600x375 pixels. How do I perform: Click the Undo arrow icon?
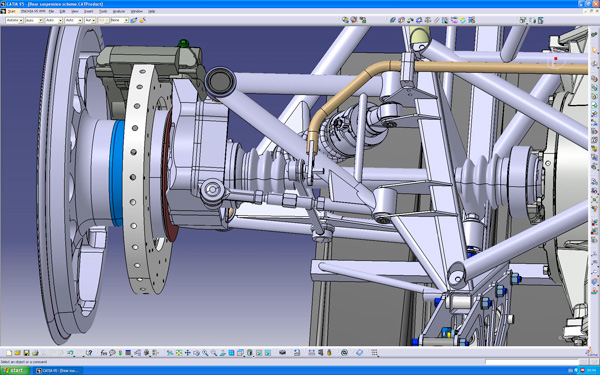click(x=70, y=353)
